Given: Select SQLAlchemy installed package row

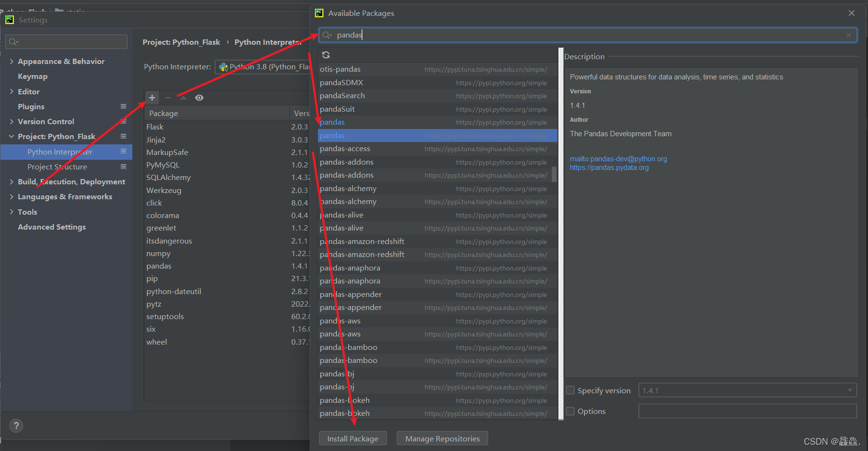Looking at the screenshot, I should tap(227, 177).
